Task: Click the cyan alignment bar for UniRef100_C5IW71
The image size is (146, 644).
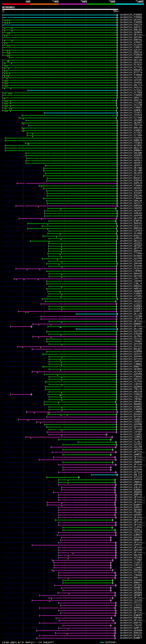Action: pos(81,113)
